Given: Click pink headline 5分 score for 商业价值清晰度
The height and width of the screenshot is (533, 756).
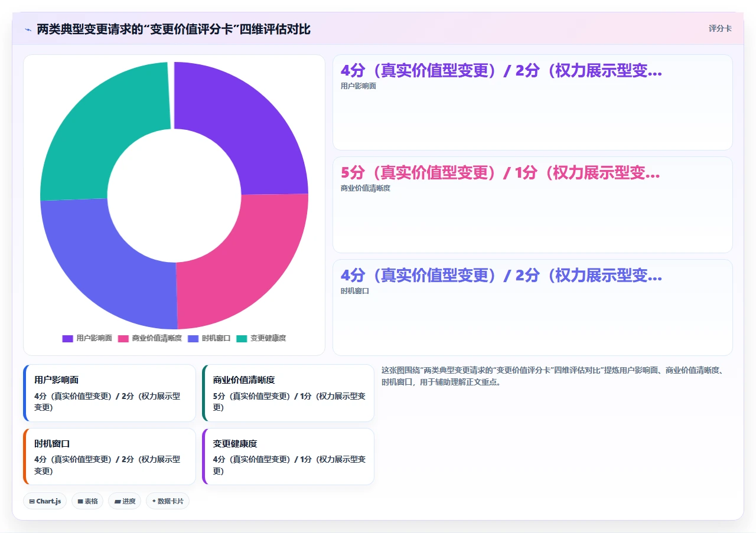Looking at the screenshot, I should click(500, 173).
